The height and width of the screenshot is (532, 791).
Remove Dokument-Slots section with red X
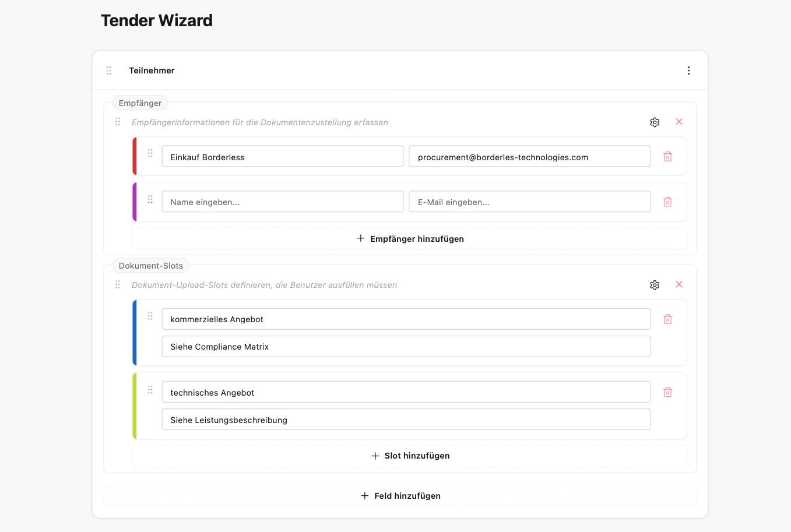(x=679, y=284)
